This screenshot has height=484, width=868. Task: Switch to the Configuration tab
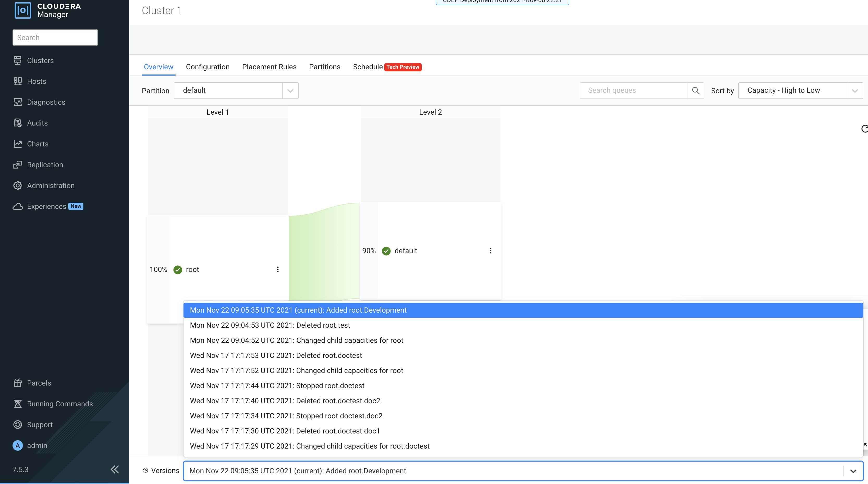[x=207, y=67]
